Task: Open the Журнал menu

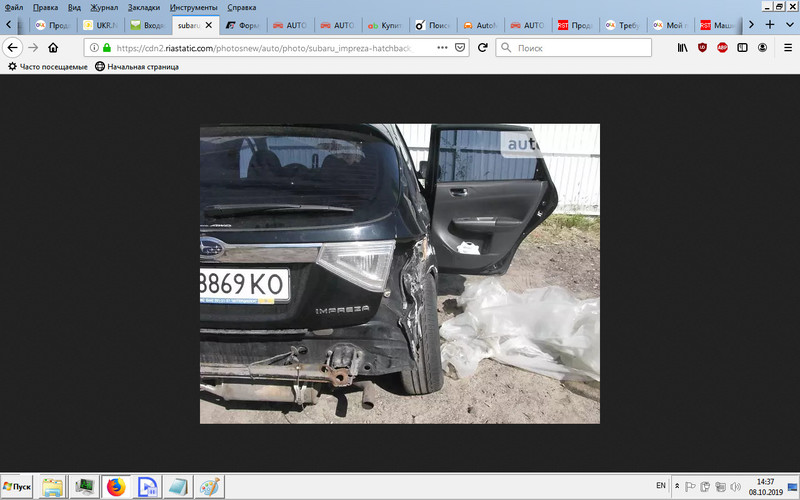Action: (x=104, y=7)
